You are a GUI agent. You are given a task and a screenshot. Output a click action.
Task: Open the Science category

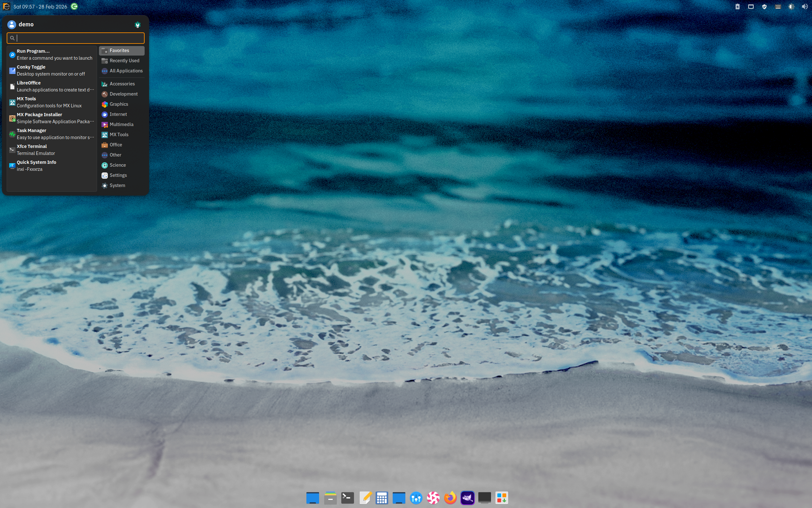tap(122, 165)
